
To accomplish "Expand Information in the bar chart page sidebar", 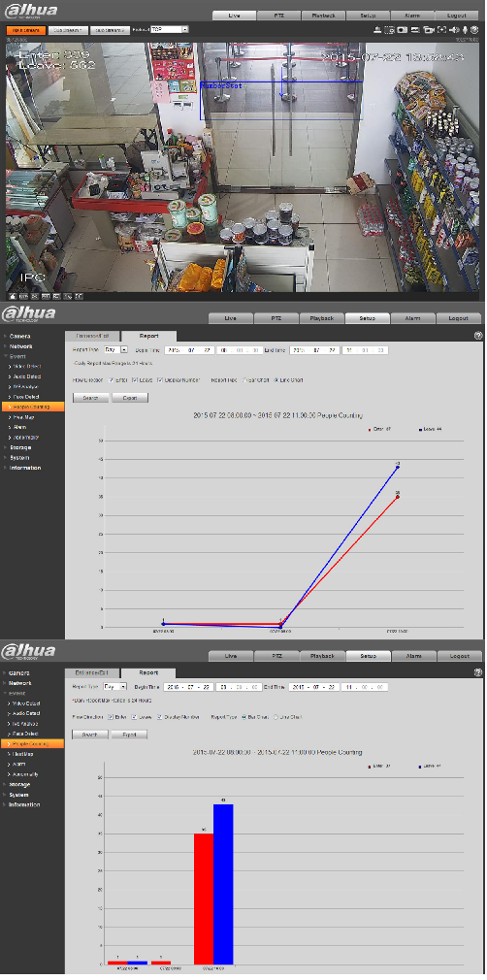I will click(24, 804).
